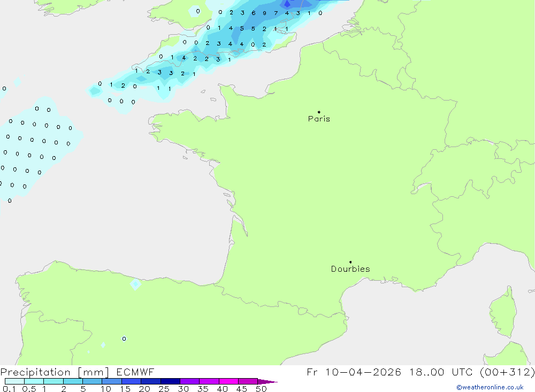Click the magenta swatch between 40 and 45
535x392 pixels.
228,381
